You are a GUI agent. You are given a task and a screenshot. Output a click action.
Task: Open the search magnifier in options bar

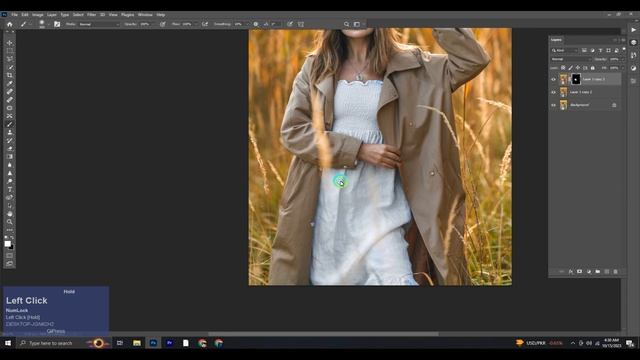click(x=347, y=24)
